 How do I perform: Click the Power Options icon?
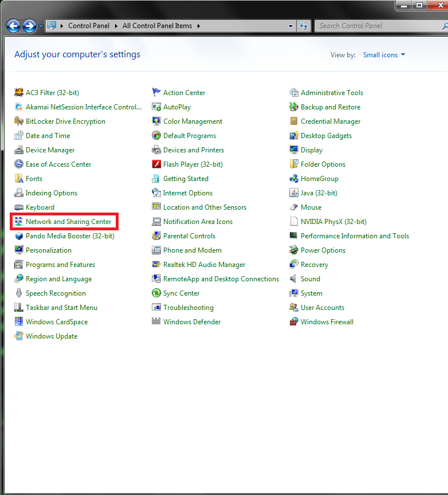click(294, 250)
